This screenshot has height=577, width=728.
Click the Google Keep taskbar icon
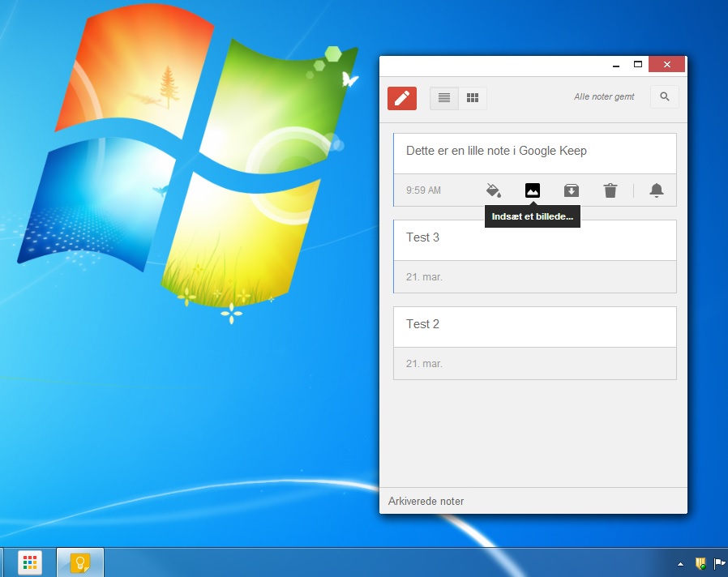80,562
